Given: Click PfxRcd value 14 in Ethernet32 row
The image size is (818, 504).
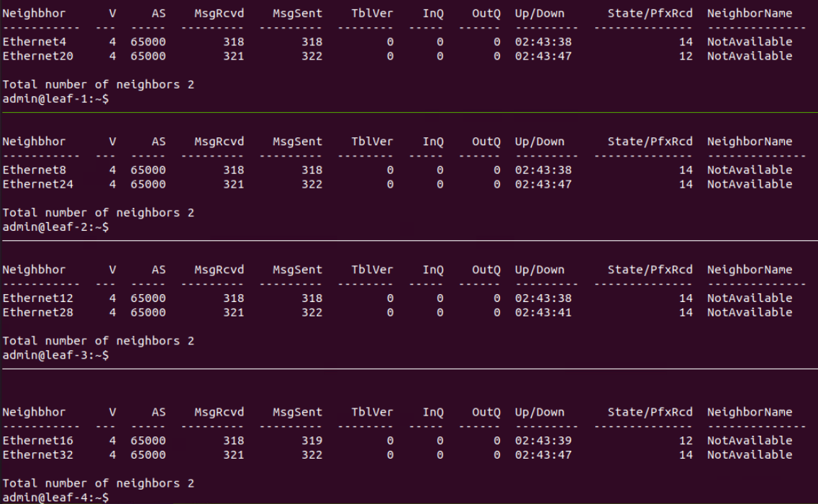Looking at the screenshot, I should click(686, 454).
